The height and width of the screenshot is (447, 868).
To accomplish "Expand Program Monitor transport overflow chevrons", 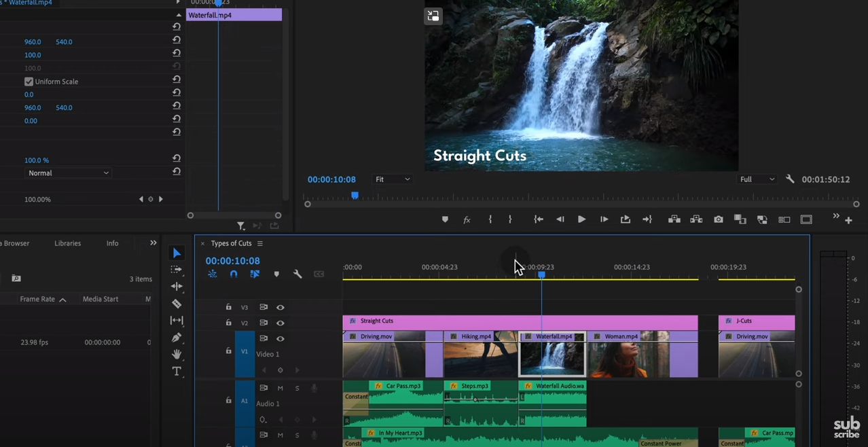I will point(836,217).
